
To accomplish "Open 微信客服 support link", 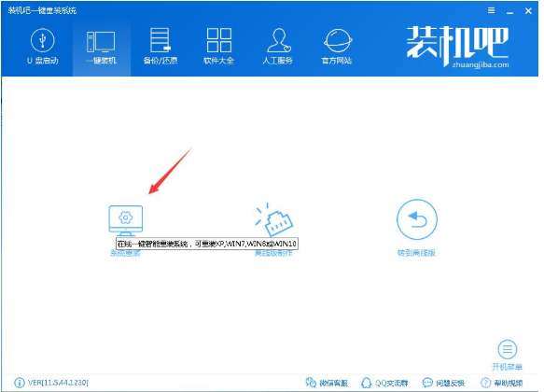I will (327, 383).
